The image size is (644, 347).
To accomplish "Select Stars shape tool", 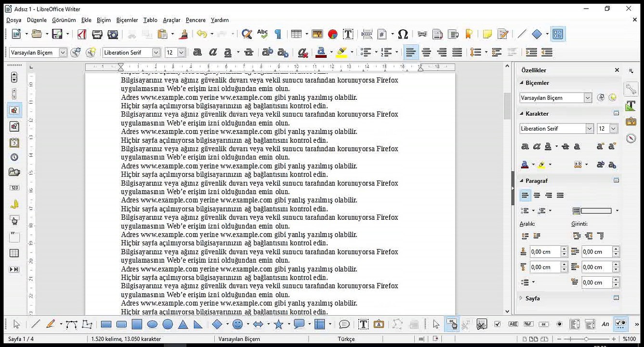I will pyautogui.click(x=278, y=324).
